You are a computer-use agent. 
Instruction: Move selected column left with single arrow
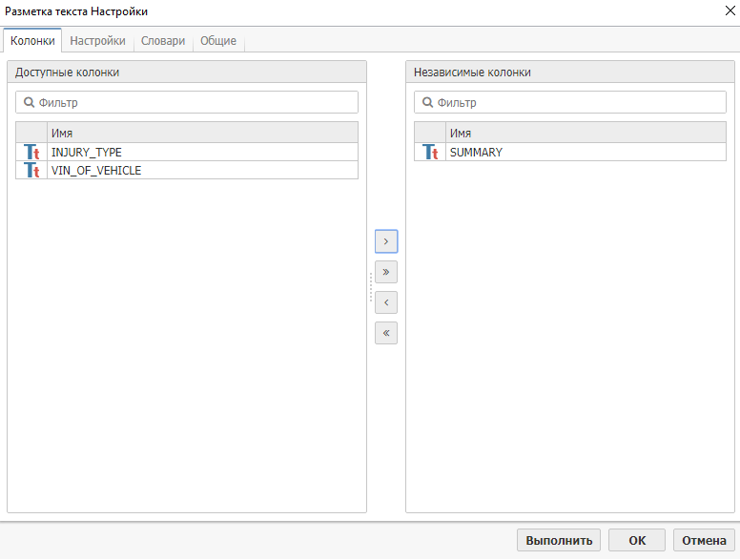[x=386, y=302]
